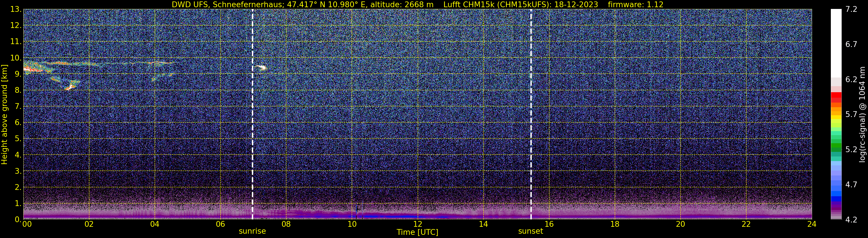The width and height of the screenshot is (868, 238).
Task: Click the "sunset" label below the time axis
Action: (x=531, y=231)
